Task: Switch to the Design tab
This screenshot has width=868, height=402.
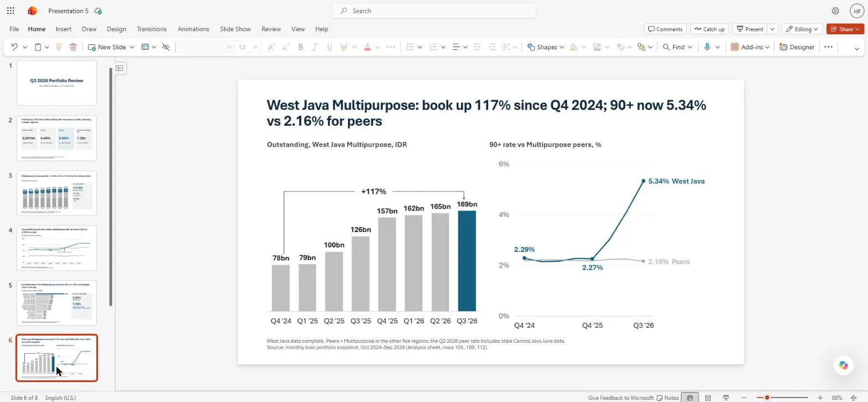Action: point(116,29)
